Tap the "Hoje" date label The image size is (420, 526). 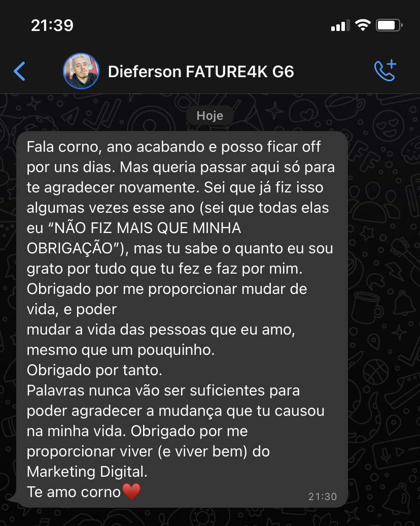tap(210, 115)
